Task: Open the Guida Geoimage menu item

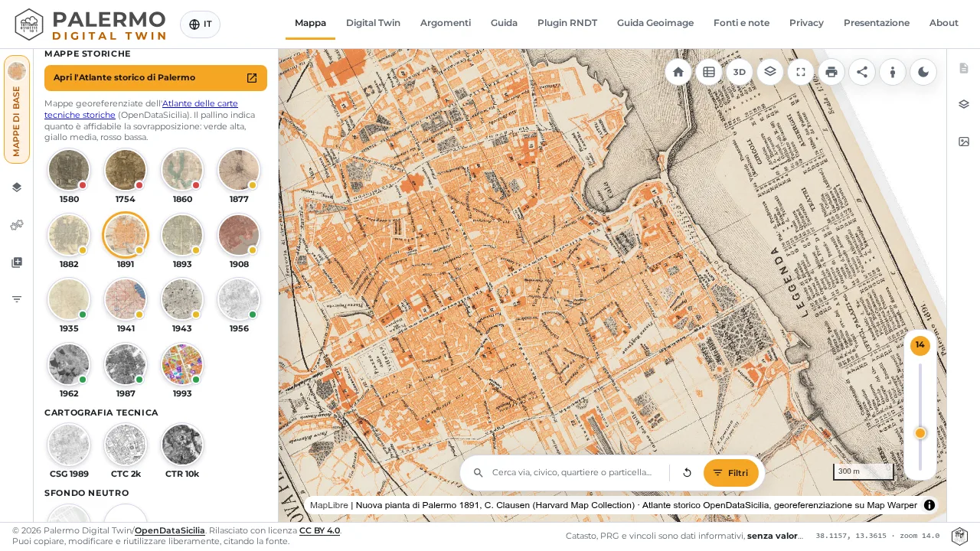Action: coord(655,23)
